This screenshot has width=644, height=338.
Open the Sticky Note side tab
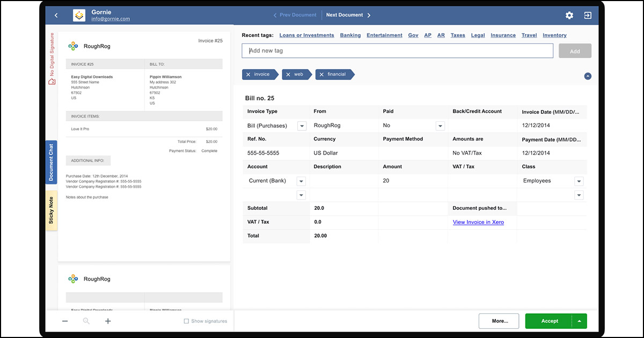click(x=52, y=210)
